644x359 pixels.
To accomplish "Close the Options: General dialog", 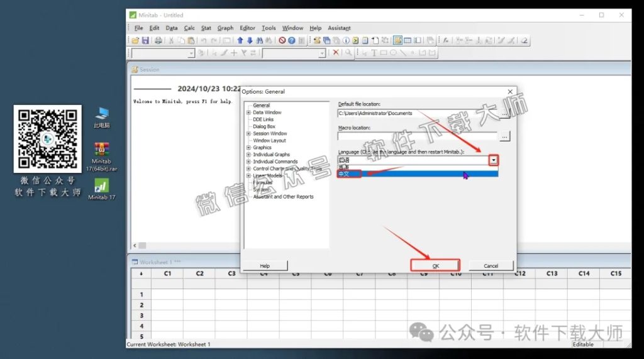I will (x=510, y=92).
